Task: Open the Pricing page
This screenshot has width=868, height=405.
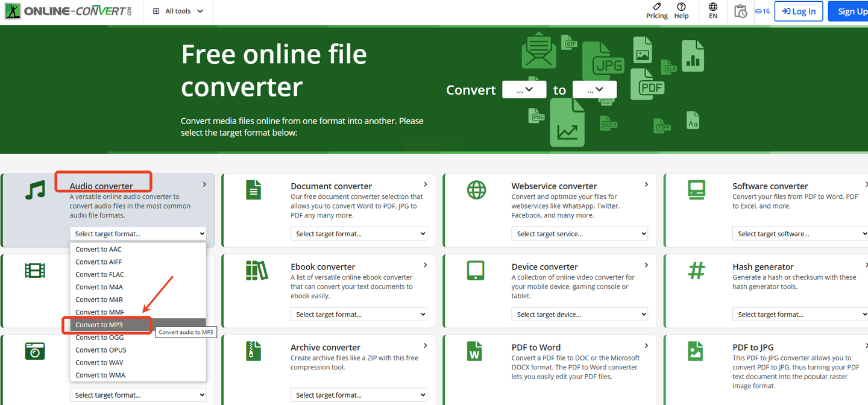Action: click(x=656, y=10)
